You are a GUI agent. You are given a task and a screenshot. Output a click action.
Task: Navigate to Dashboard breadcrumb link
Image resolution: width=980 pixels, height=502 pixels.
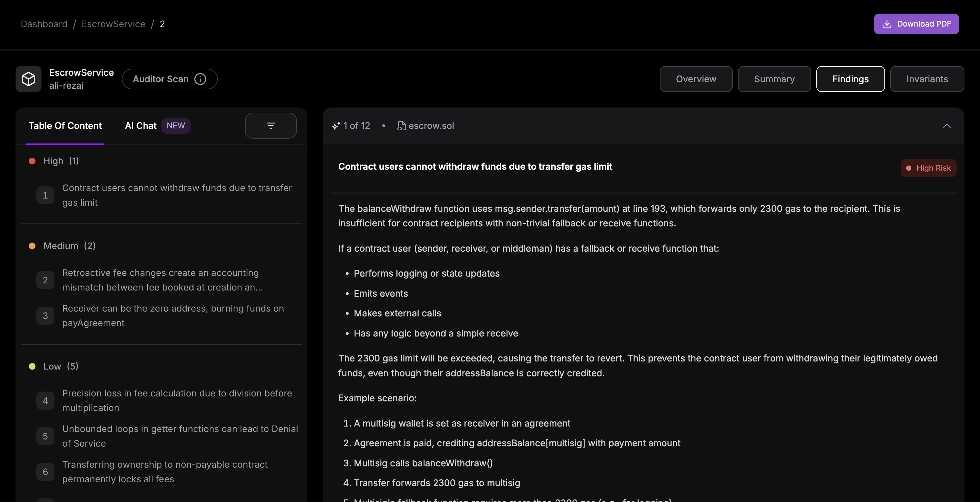pyautogui.click(x=44, y=24)
